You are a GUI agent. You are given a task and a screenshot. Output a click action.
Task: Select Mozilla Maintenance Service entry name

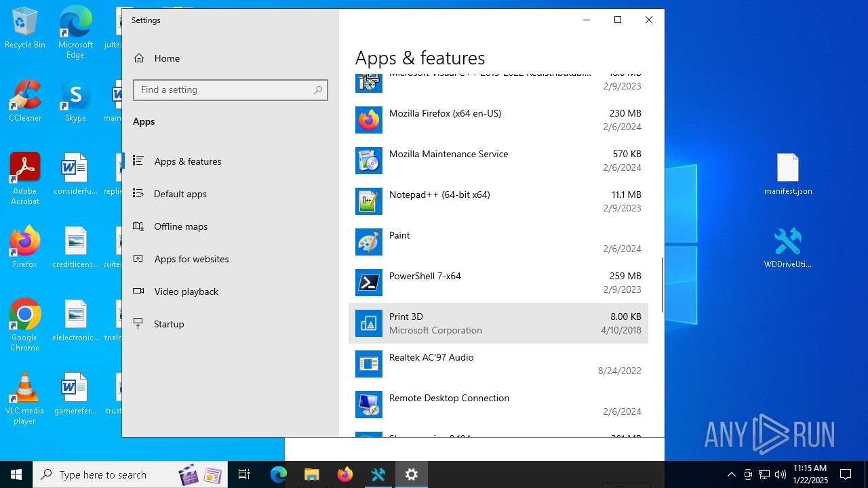(448, 154)
